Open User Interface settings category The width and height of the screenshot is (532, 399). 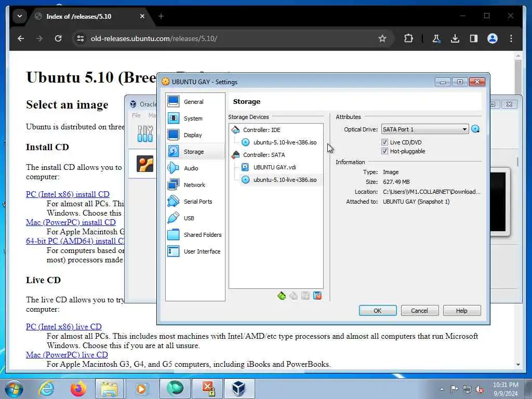(x=195, y=251)
